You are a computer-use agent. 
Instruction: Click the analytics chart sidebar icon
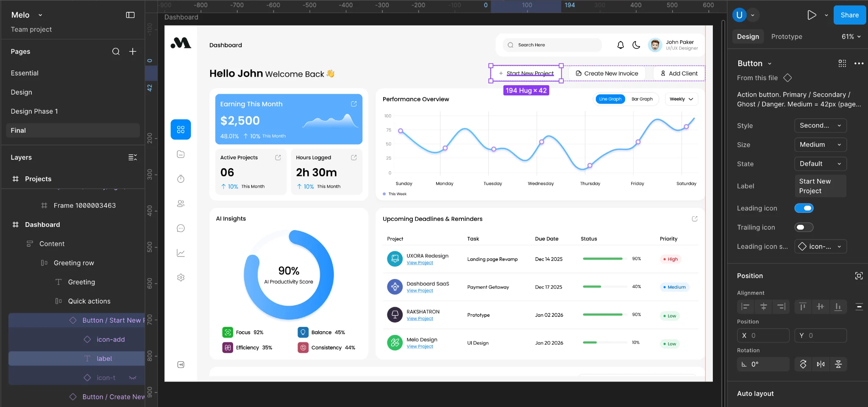(x=181, y=253)
